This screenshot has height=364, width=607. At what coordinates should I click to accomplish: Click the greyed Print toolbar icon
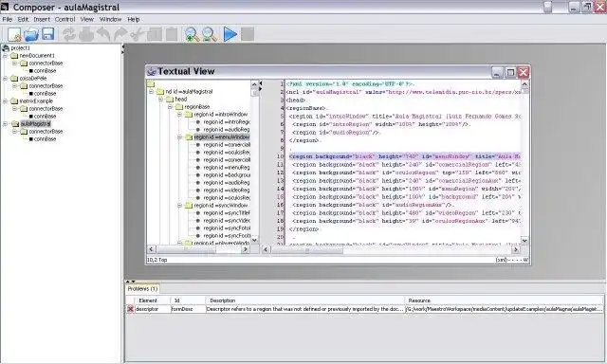86,34
